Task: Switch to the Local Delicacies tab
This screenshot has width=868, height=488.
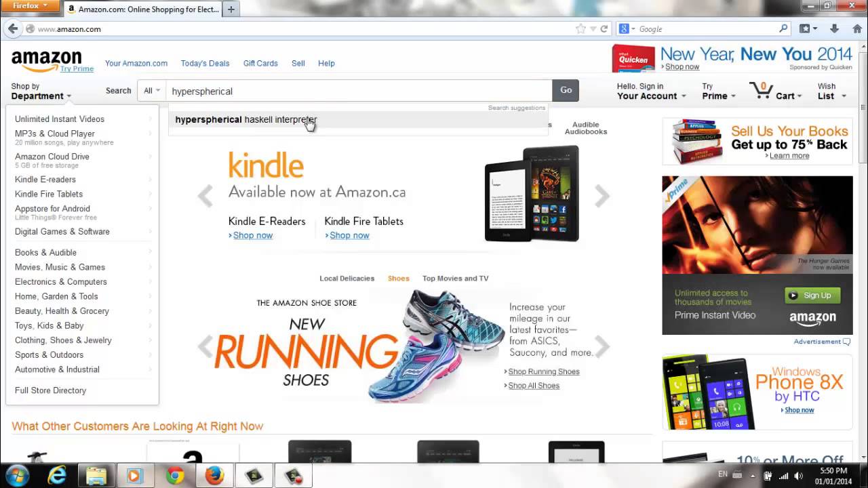Action: click(x=347, y=279)
